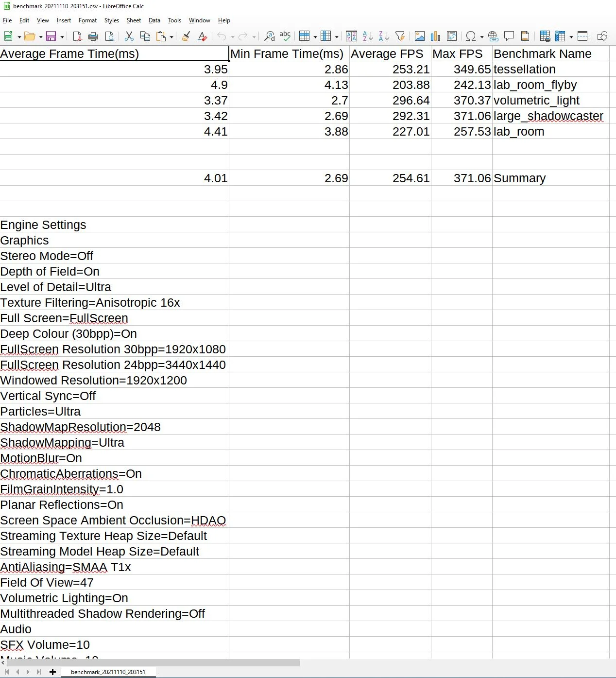Export directly as PDF

[x=77, y=36]
